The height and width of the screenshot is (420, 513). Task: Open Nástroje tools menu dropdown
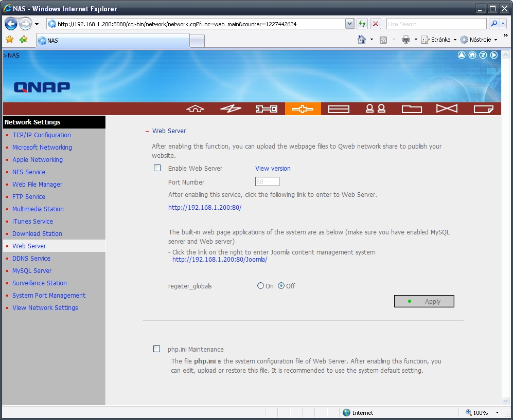tap(479, 40)
